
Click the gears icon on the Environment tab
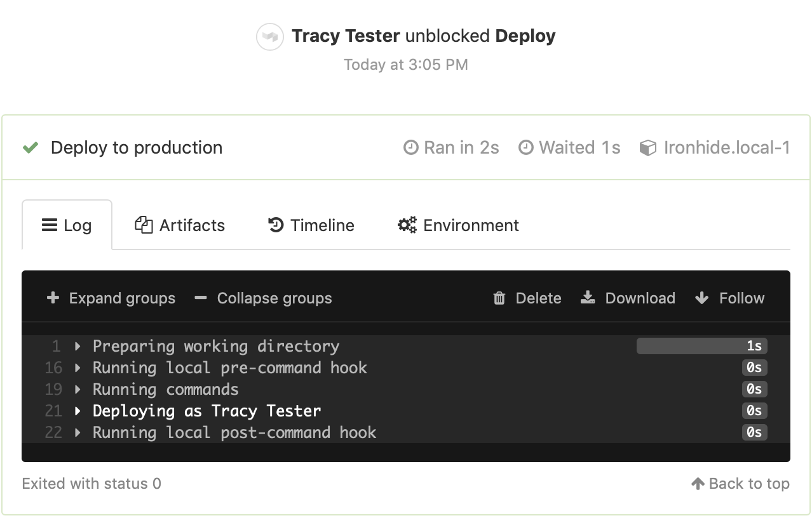pyautogui.click(x=406, y=225)
